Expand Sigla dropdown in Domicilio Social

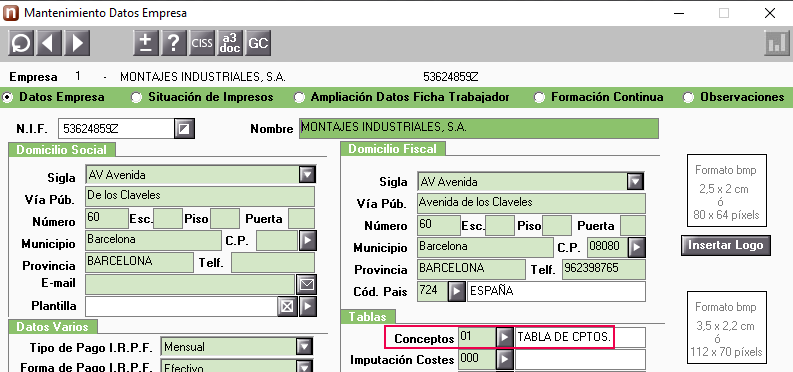(x=307, y=175)
